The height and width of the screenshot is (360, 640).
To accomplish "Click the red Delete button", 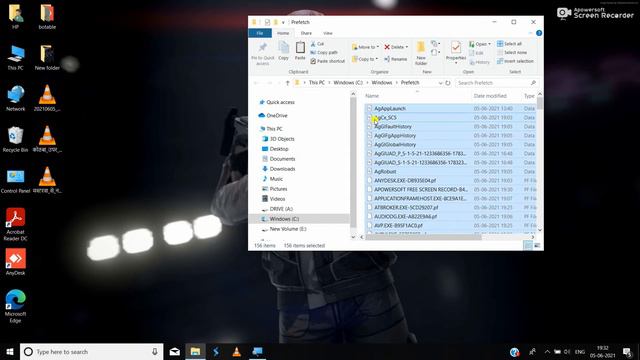I will (396, 47).
